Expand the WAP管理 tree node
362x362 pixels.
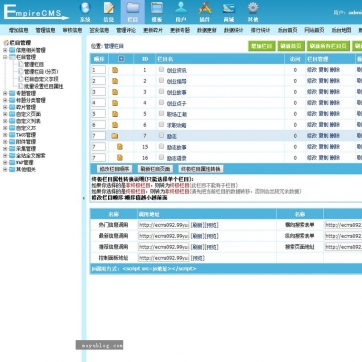tap(5, 162)
